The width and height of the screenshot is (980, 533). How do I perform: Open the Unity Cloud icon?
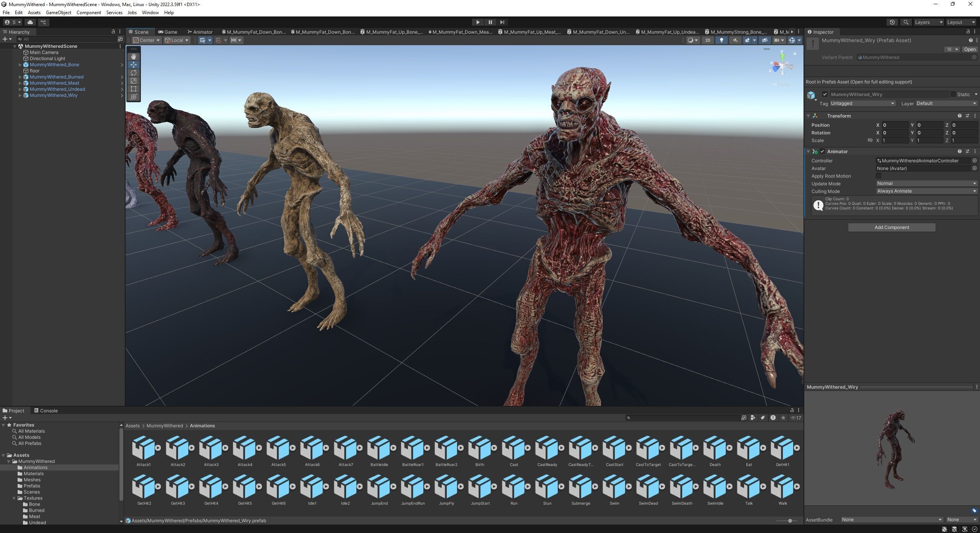coord(30,22)
